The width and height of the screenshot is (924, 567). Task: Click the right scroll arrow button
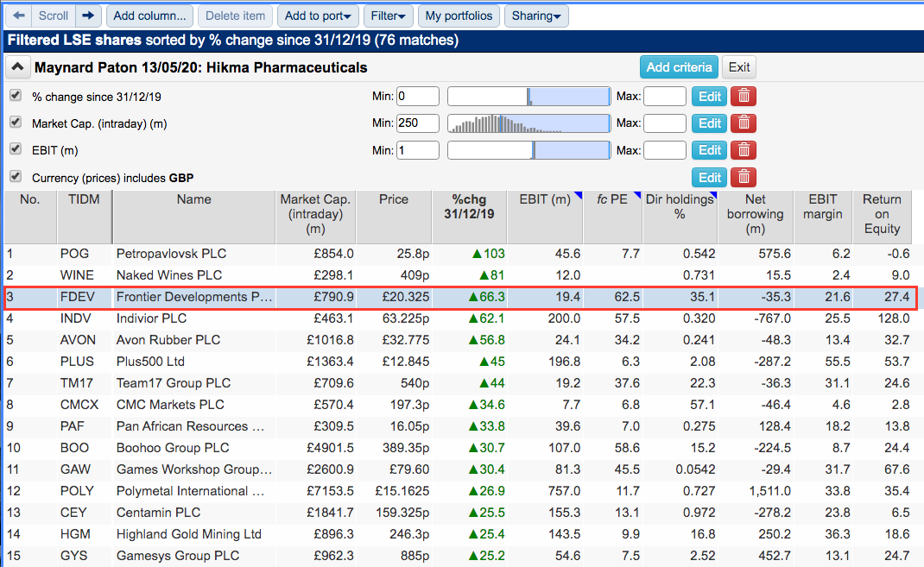[x=88, y=16]
